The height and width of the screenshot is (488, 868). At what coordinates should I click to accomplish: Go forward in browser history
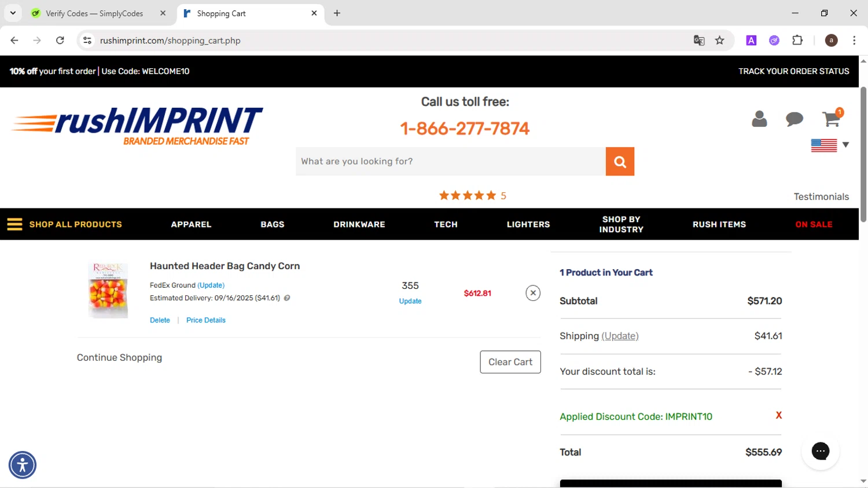37,41
